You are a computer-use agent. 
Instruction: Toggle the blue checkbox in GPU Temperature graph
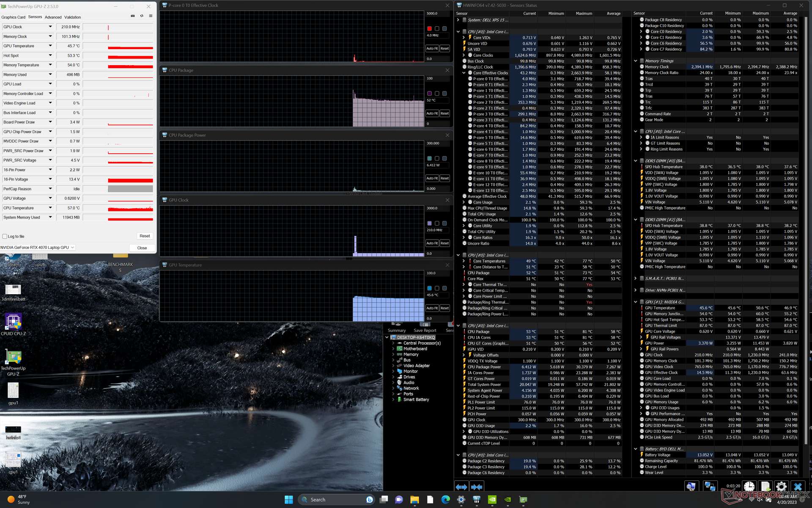[x=429, y=288]
